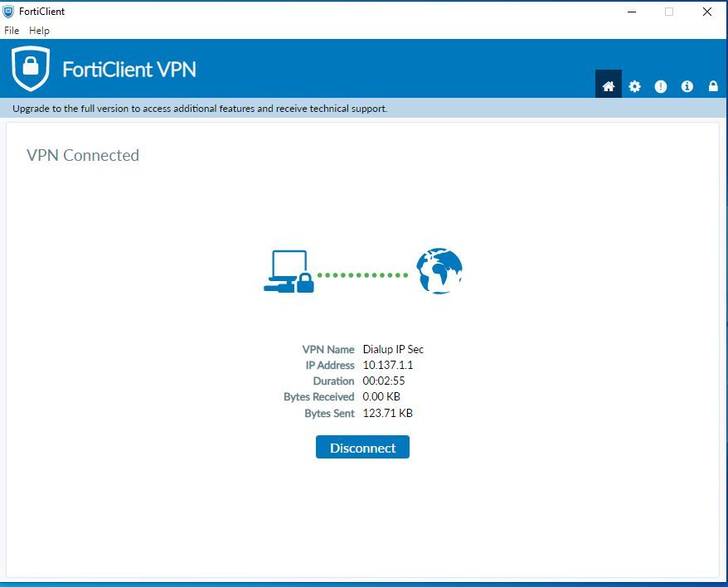Click the Bytes Received label

pos(319,396)
